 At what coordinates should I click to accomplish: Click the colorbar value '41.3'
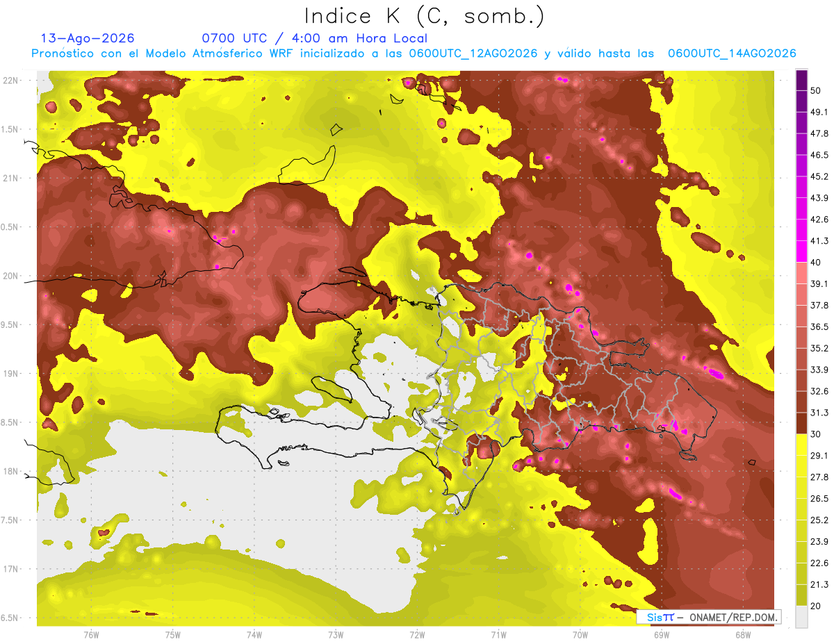[819, 241]
